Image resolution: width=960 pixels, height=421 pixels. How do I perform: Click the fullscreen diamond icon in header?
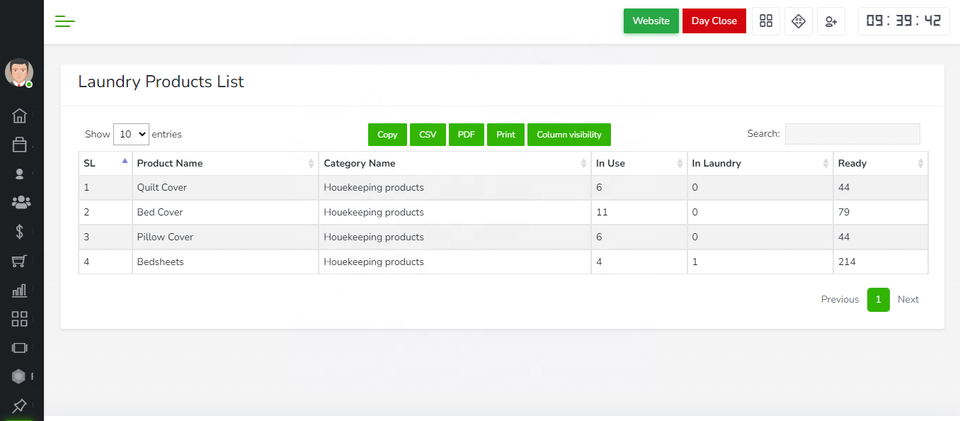point(798,21)
